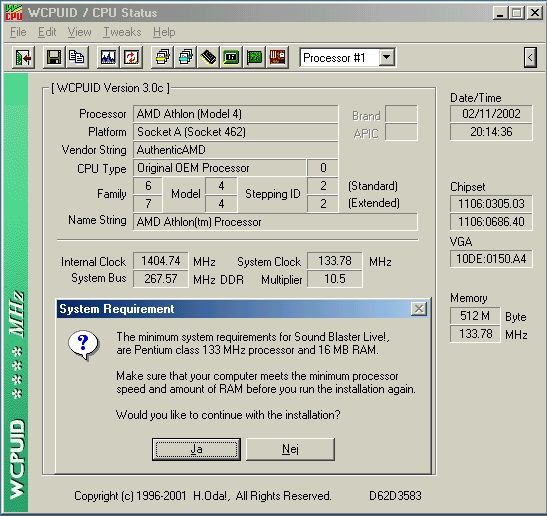
Task: Open the File menu
Action: 18,32
